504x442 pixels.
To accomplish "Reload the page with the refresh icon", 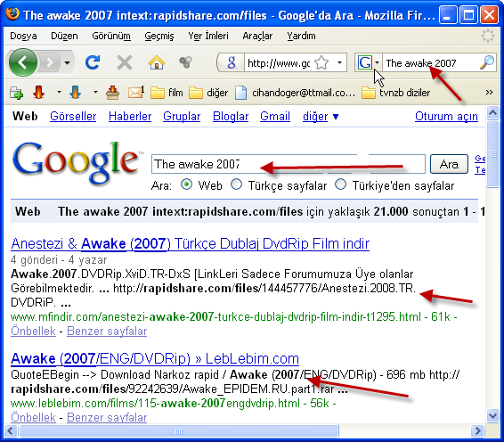I will coord(93,62).
